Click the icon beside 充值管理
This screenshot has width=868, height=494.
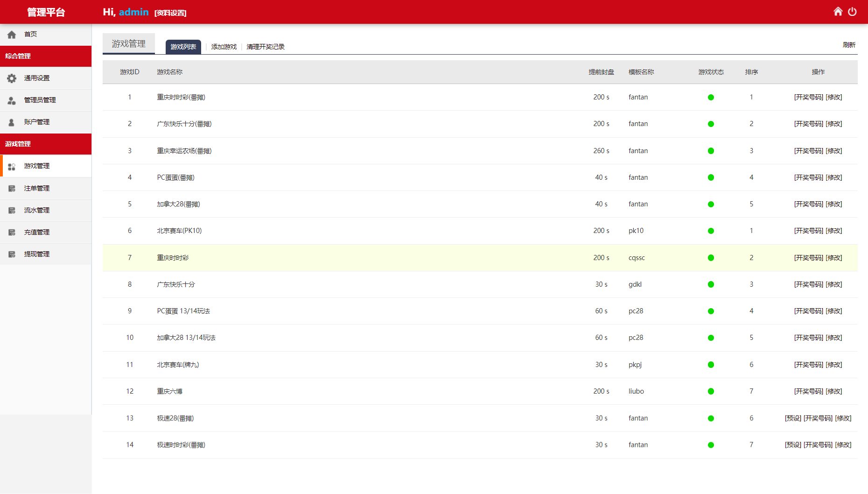coord(12,233)
